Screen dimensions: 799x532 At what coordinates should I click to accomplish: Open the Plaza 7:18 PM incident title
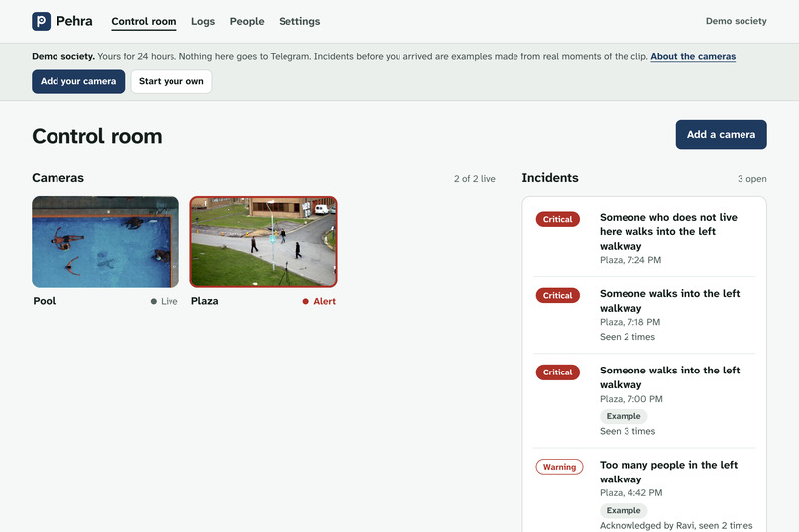(669, 301)
